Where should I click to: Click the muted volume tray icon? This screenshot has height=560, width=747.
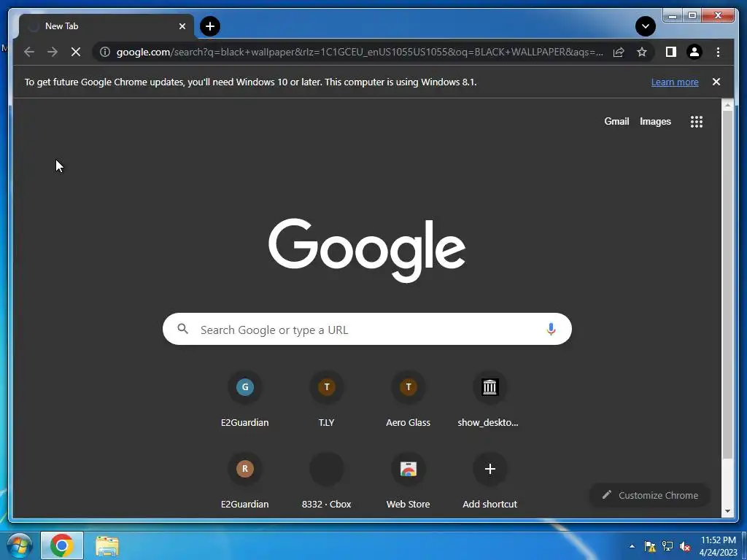tap(685, 546)
